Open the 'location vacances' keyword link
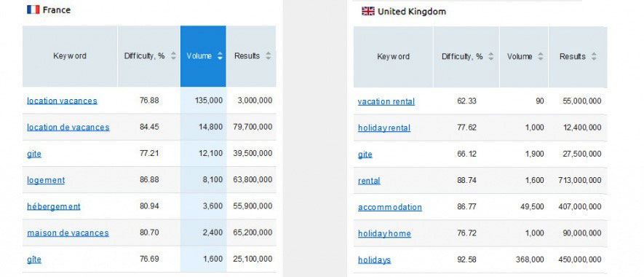Image resolution: width=644 pixels, height=277 pixels. point(62,101)
